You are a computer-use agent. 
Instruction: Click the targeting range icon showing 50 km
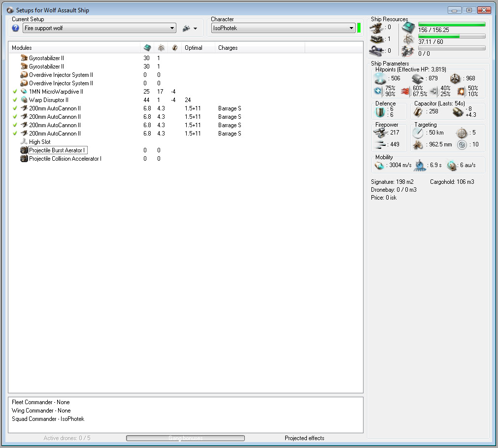point(418,133)
